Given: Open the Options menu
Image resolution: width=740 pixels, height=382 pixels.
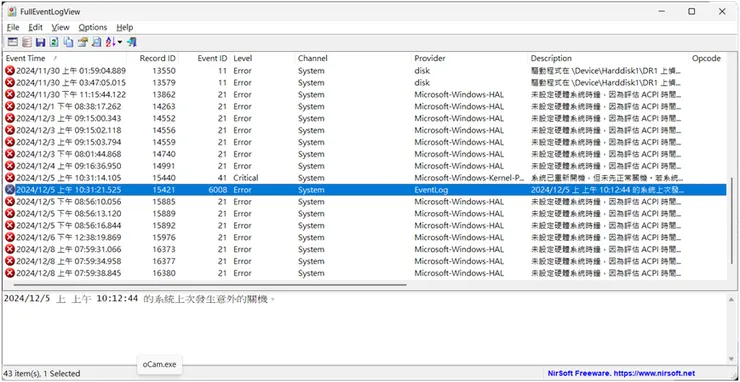Looking at the screenshot, I should tap(93, 27).
